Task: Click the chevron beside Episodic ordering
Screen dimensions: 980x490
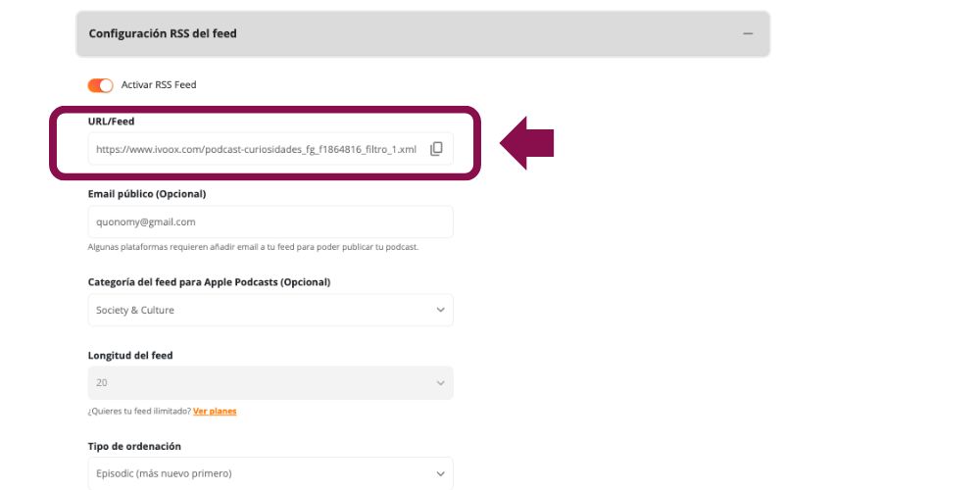Action: (x=440, y=473)
